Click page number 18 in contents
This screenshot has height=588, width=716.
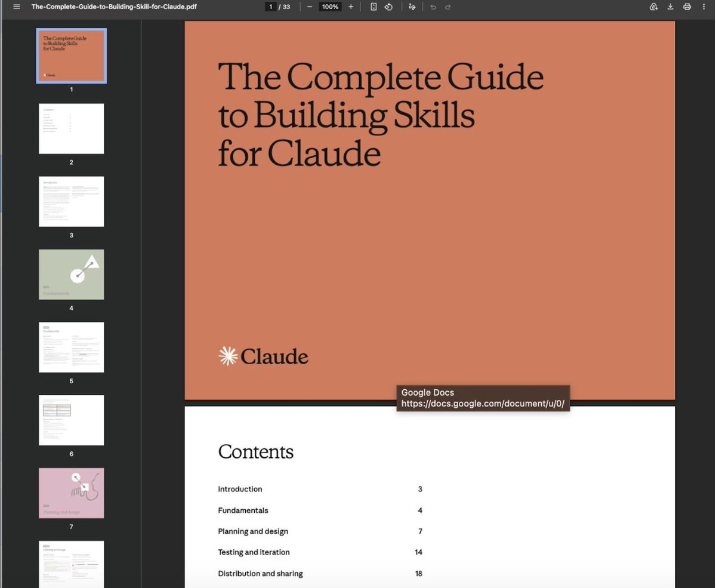[419, 574]
